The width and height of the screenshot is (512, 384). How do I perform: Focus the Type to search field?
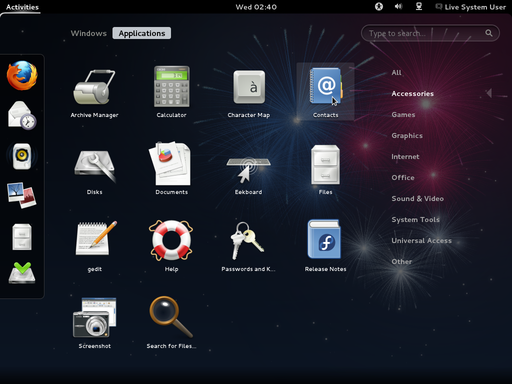[430, 33]
